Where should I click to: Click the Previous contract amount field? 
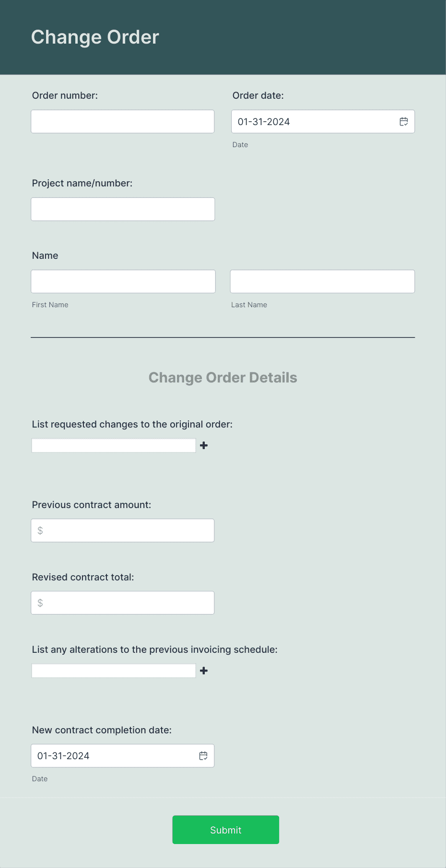pos(122,530)
